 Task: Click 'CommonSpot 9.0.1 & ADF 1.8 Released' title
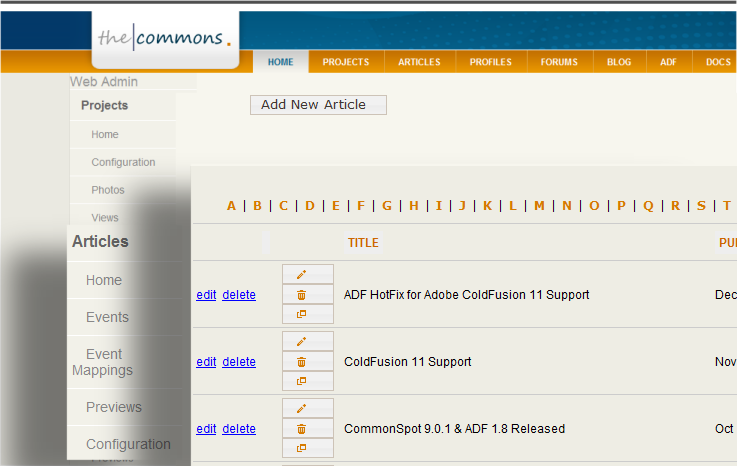tap(455, 429)
